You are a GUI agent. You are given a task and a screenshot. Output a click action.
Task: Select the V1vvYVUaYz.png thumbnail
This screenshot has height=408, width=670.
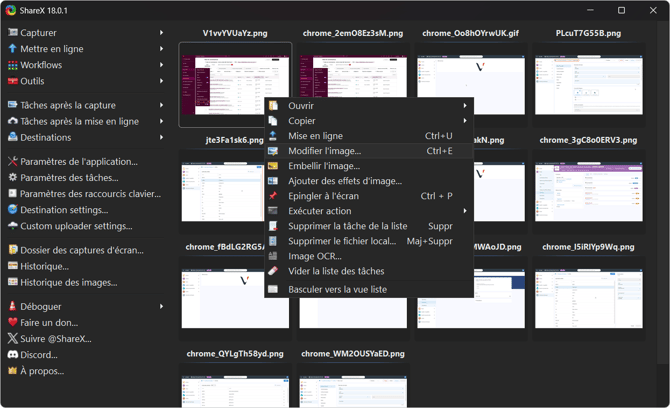pos(235,85)
